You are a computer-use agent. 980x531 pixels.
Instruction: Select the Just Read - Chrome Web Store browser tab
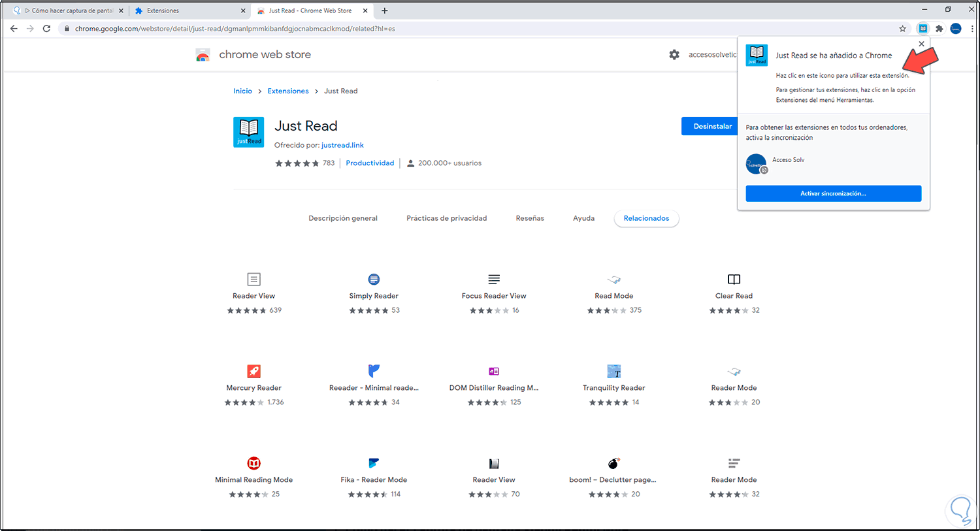click(312, 10)
